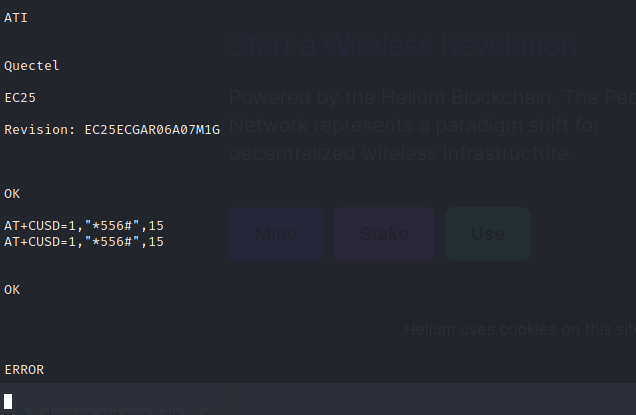Click the "decentralized wireless infrastructure" text
This screenshot has width=636, height=415.
point(402,153)
